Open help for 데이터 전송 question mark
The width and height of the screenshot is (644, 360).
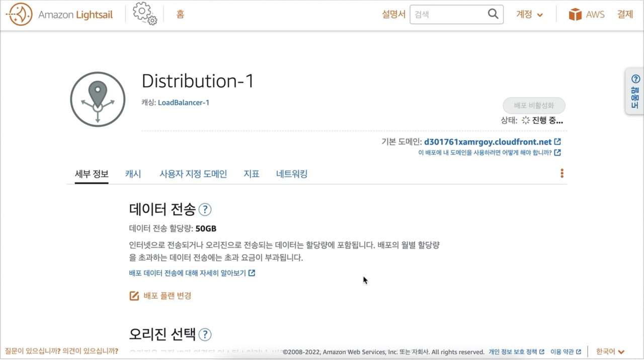coord(205,209)
